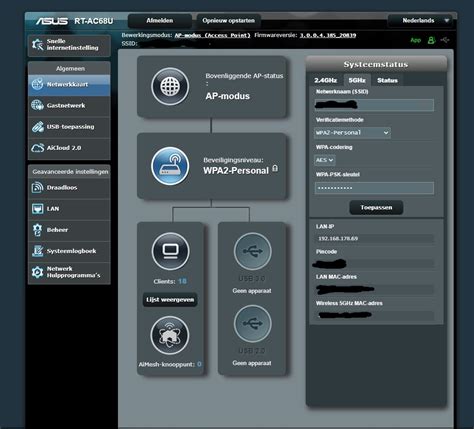This screenshot has height=429, width=474.
Task: Click the wireless router security icon
Action: pos(170,166)
